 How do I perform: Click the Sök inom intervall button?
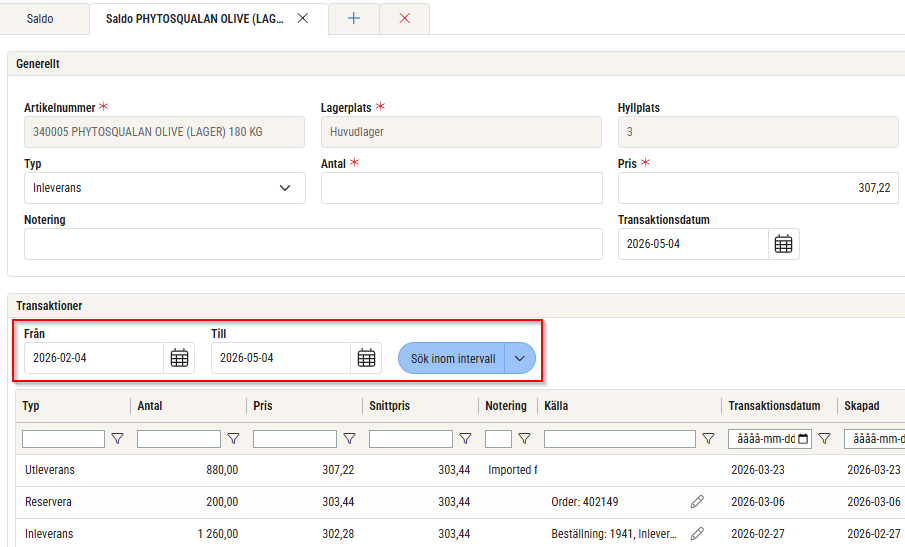tap(452, 358)
